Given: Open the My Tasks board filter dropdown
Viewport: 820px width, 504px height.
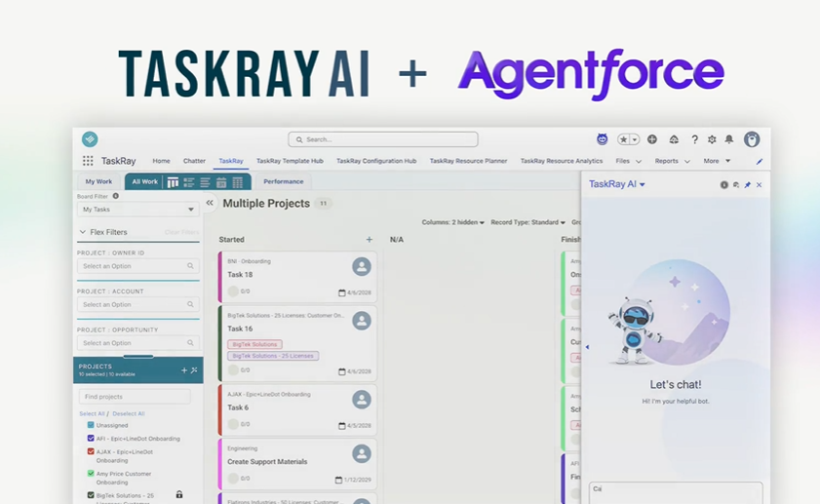Looking at the screenshot, I should click(138, 210).
